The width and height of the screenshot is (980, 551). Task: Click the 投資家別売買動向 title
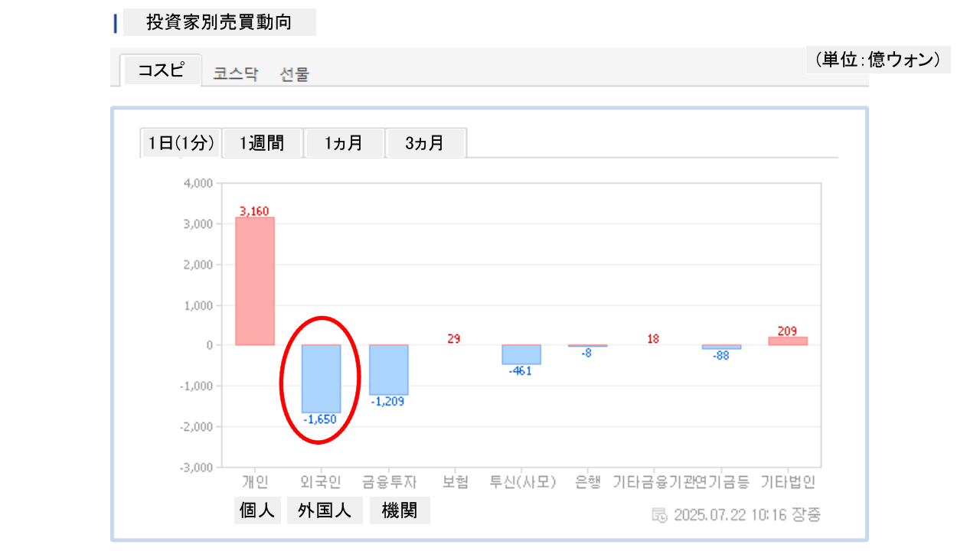[x=219, y=23]
